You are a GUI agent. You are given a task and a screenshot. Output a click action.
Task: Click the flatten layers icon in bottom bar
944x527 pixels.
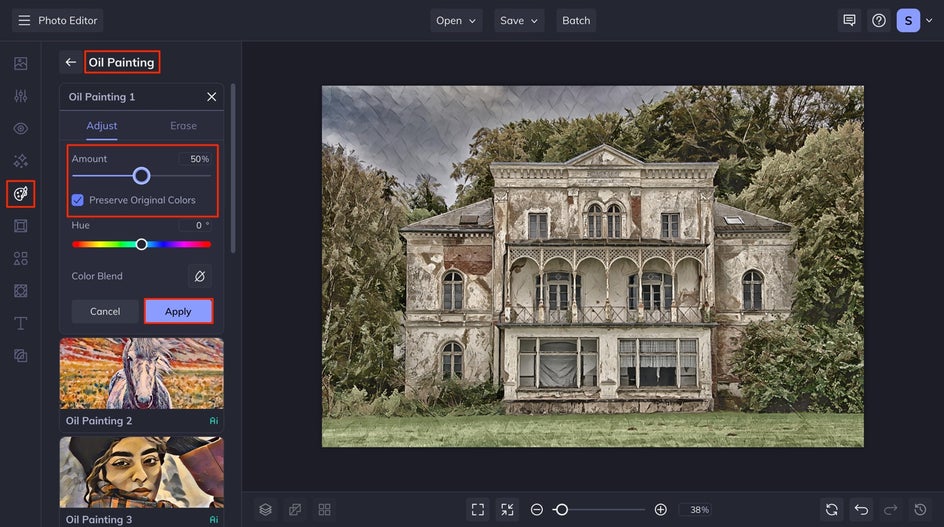click(x=295, y=510)
